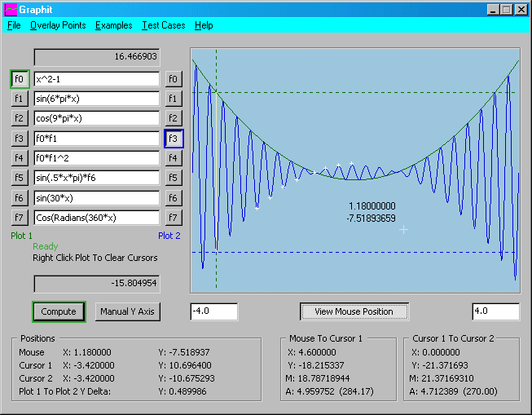
Task: Click the x^2-1 function field
Action: [x=97, y=79]
